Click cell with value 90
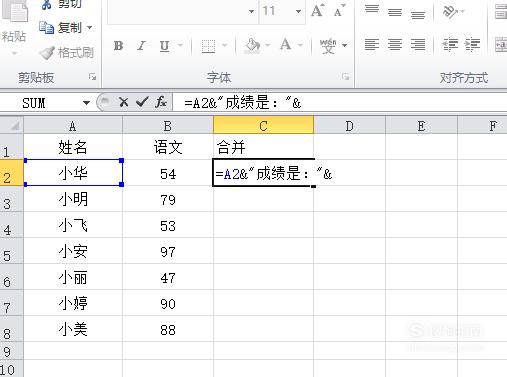 (168, 303)
